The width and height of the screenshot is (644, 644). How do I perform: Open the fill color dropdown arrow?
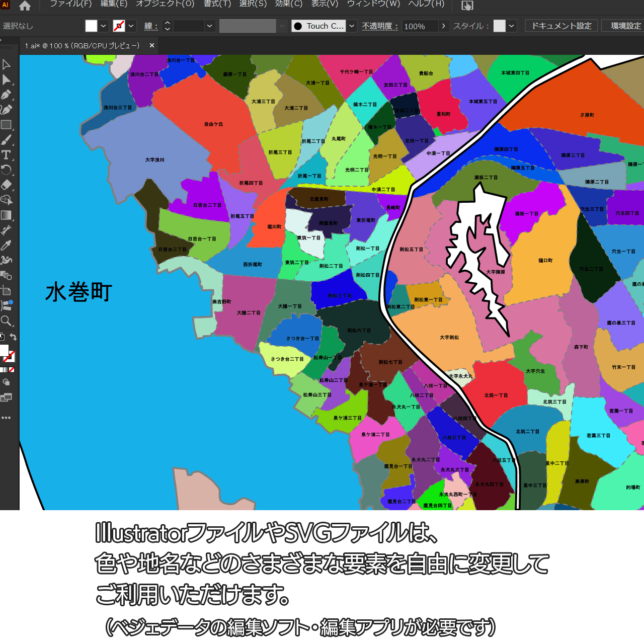[104, 26]
